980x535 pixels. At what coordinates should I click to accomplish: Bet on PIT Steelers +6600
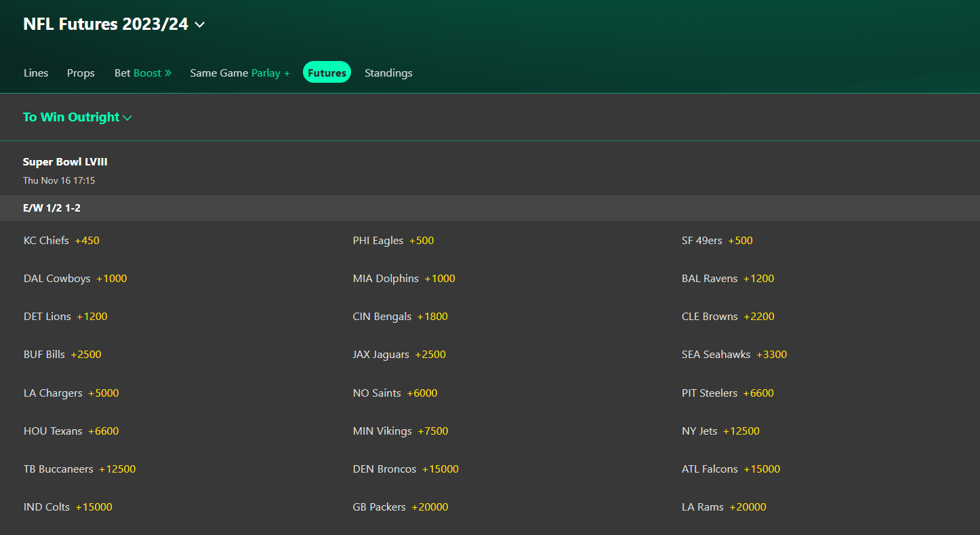click(728, 393)
